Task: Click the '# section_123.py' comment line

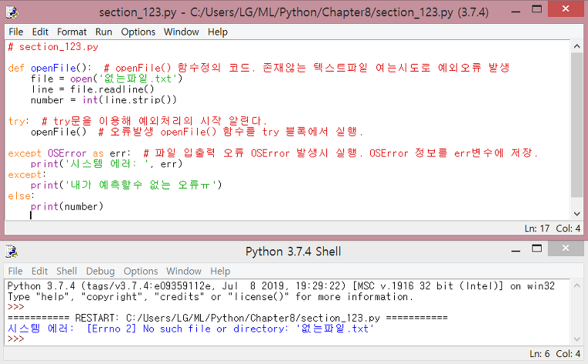Action: 53,47
